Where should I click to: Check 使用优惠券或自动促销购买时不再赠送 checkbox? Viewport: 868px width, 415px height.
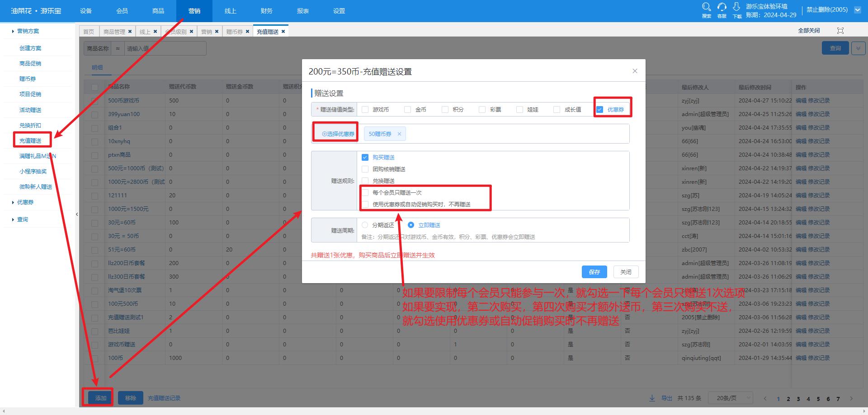365,204
